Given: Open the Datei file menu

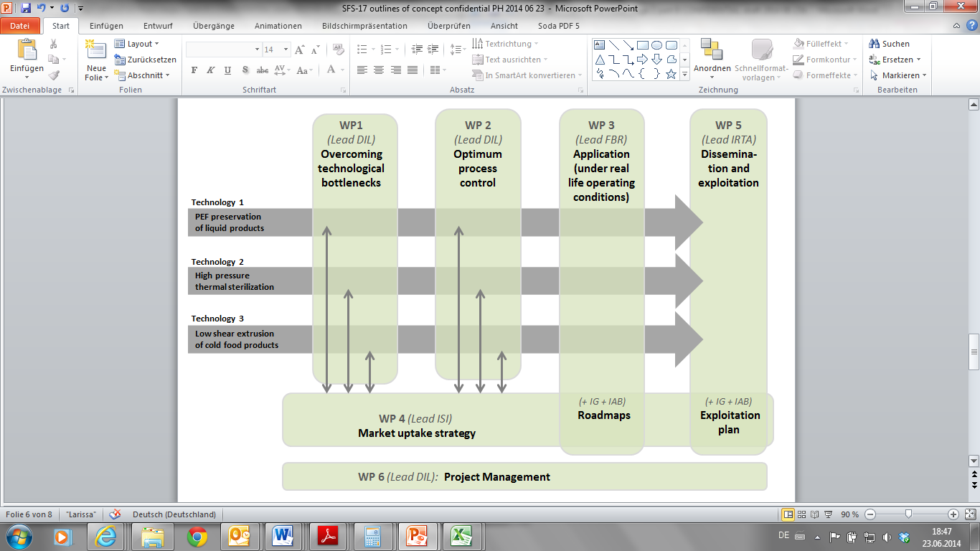Looking at the screenshot, I should click(20, 26).
